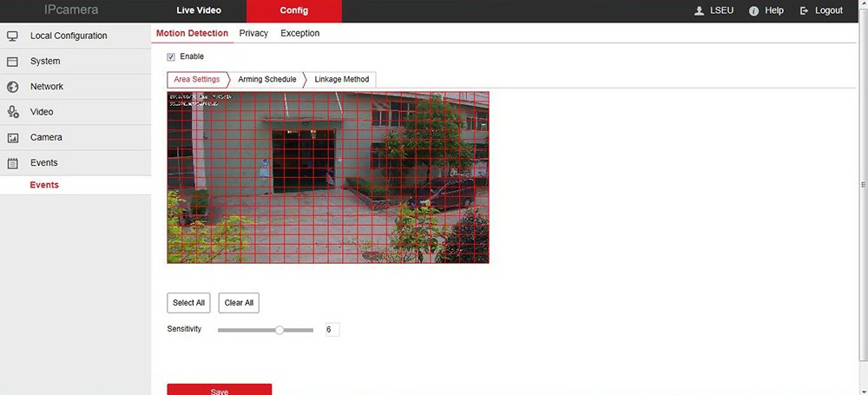Click the Logout exit icon
Image resolution: width=868 pixels, height=395 pixels.
click(x=805, y=10)
